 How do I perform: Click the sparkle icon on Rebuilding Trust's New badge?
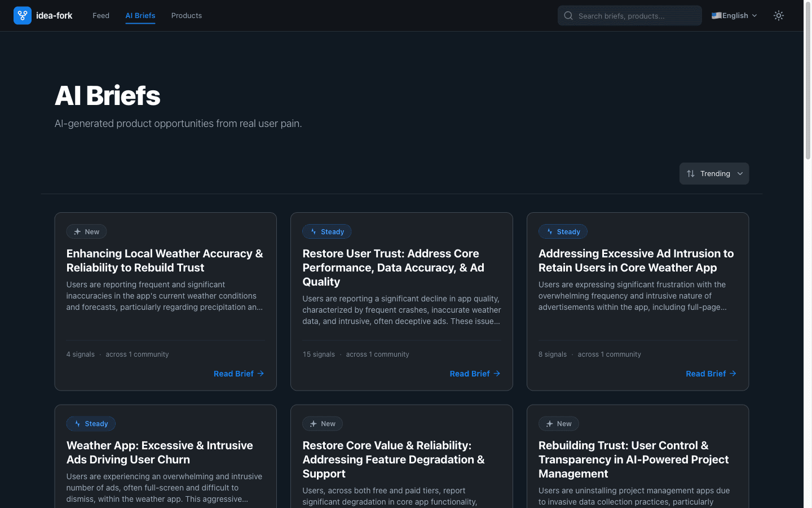[549, 423]
